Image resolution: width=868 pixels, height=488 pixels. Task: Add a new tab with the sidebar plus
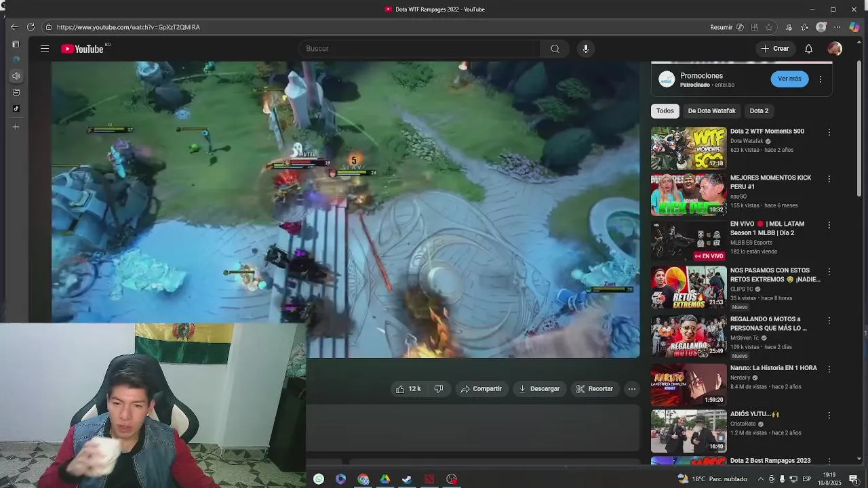tap(16, 127)
